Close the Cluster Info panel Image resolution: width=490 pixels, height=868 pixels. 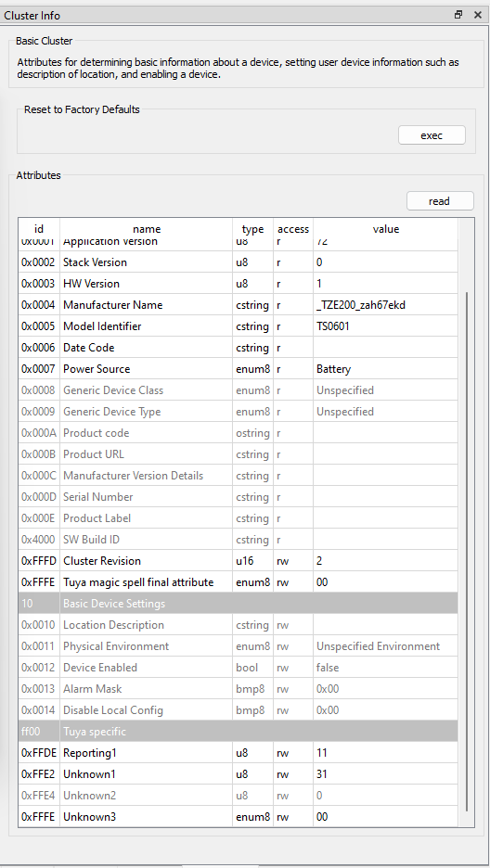tap(478, 15)
